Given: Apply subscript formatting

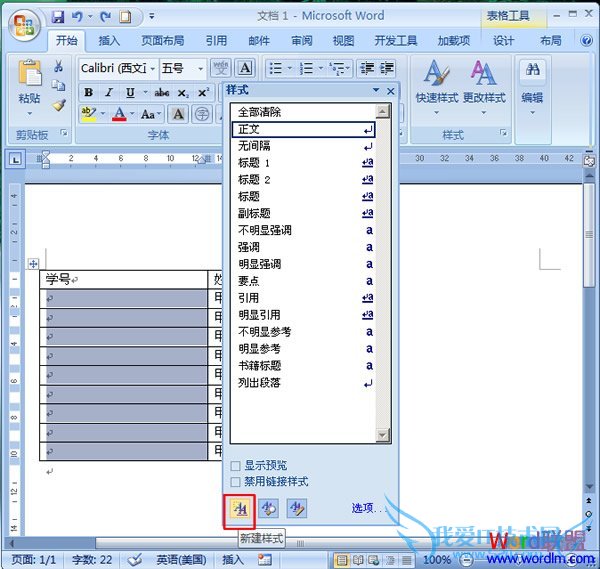Looking at the screenshot, I should [183, 92].
